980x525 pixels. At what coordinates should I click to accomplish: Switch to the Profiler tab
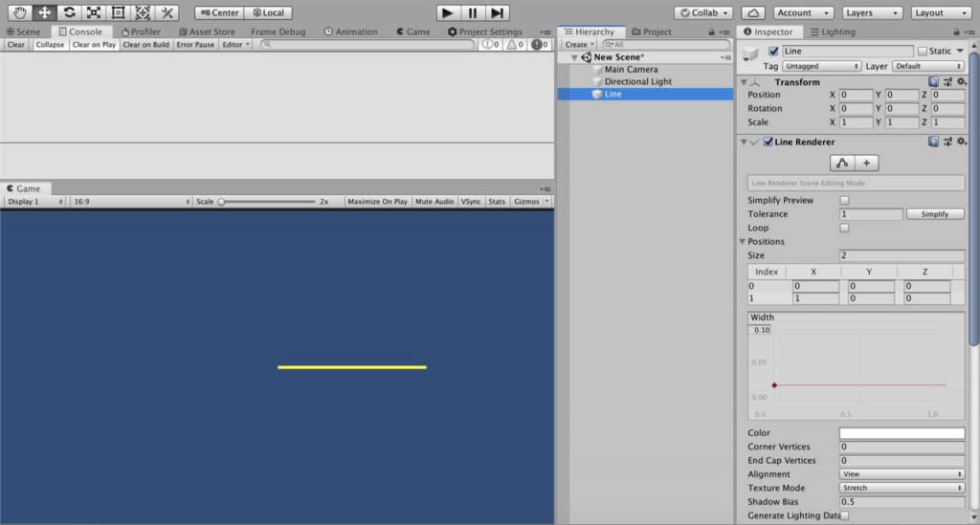pos(142,32)
